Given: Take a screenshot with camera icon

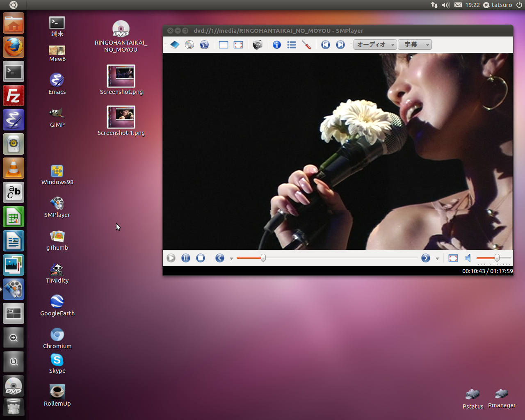Looking at the screenshot, I should tap(257, 45).
